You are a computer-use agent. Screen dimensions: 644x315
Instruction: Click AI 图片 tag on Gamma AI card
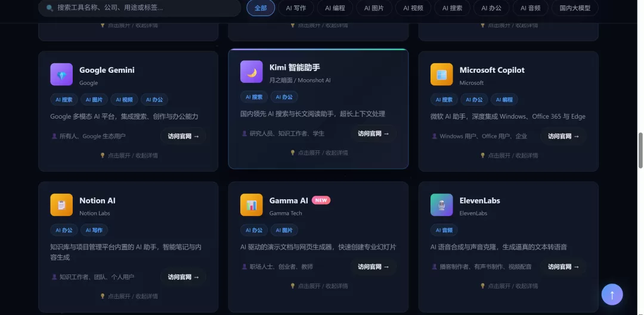pyautogui.click(x=284, y=230)
